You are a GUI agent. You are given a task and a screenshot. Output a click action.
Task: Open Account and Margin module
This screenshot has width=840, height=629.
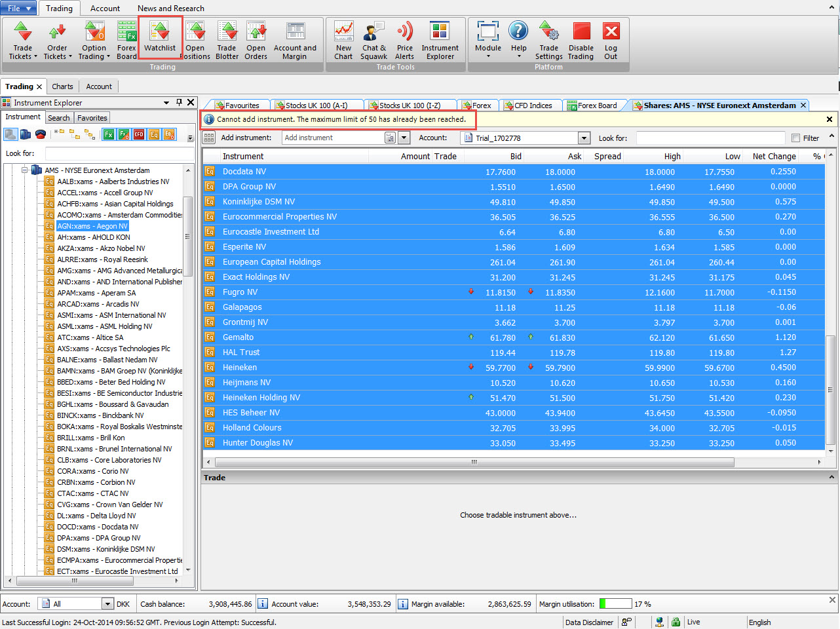(x=295, y=41)
